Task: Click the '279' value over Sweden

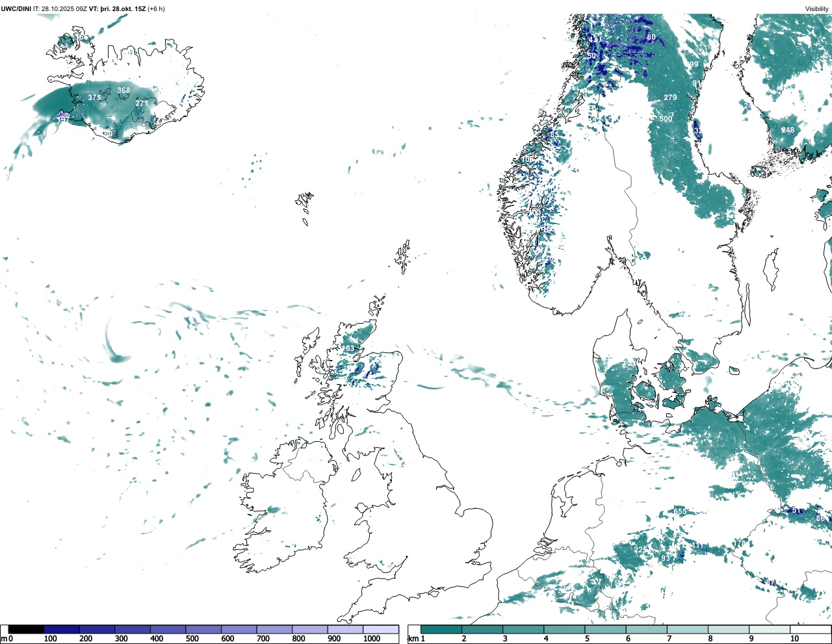Action: (670, 97)
